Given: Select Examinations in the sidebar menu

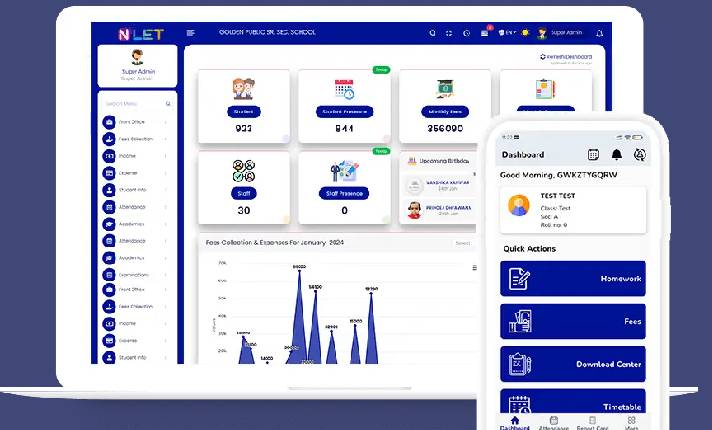Looking at the screenshot, I should coord(134,274).
